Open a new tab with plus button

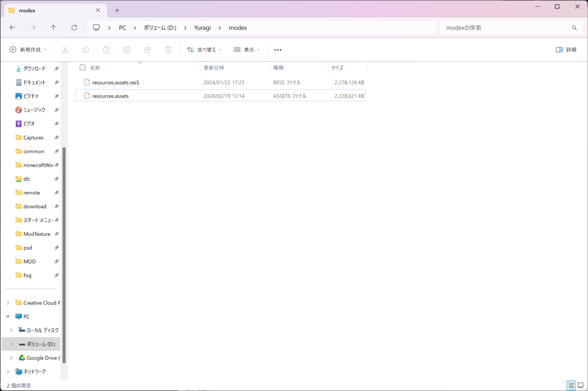tap(117, 10)
